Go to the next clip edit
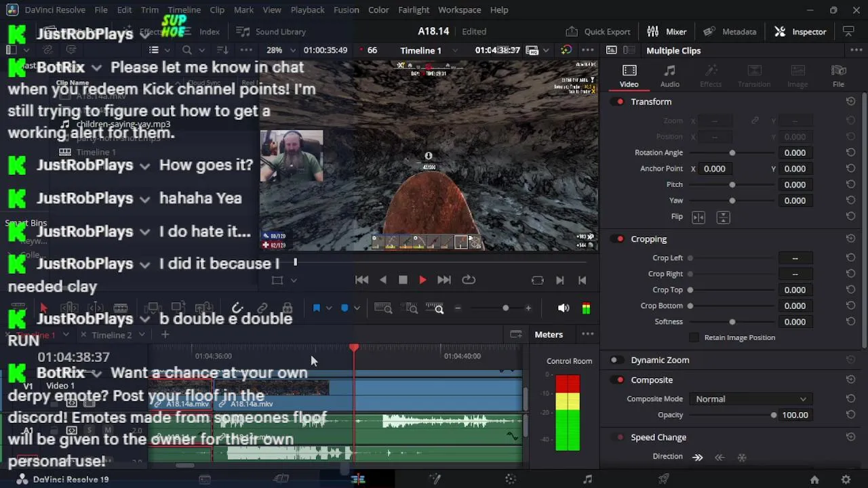The width and height of the screenshot is (868, 488). click(x=559, y=280)
